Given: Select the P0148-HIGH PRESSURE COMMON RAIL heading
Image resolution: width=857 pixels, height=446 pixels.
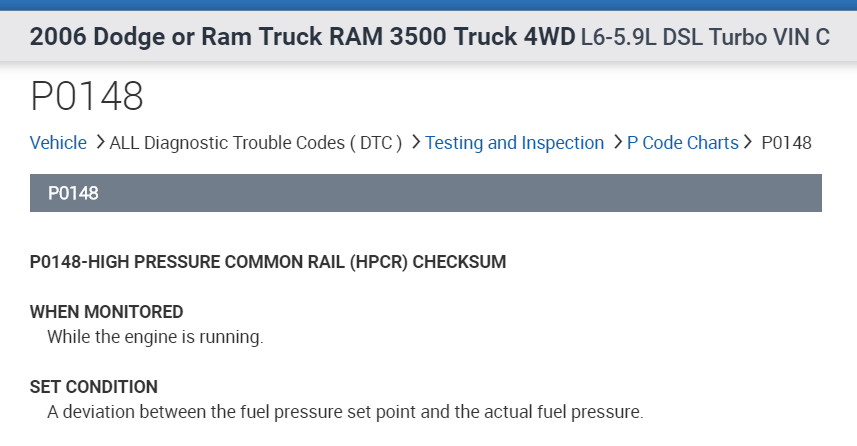Looking at the screenshot, I should click(268, 262).
